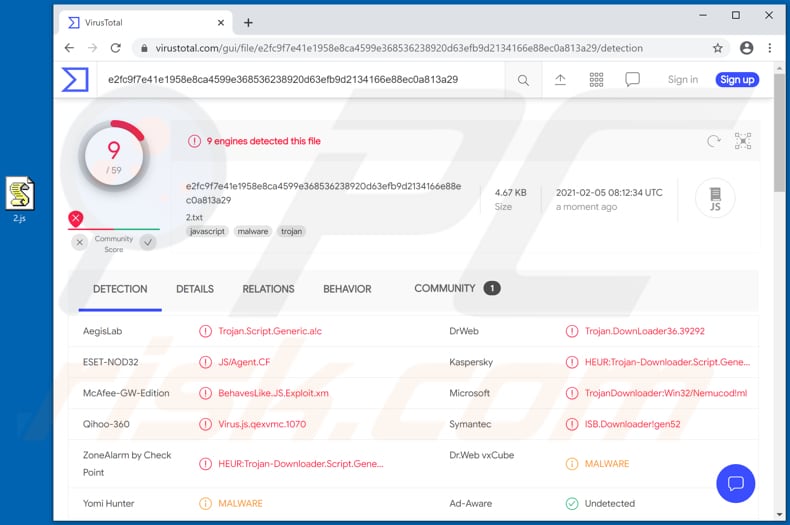Viewport: 790px width, 525px height.
Task: Click the upload file icon
Action: [560, 80]
